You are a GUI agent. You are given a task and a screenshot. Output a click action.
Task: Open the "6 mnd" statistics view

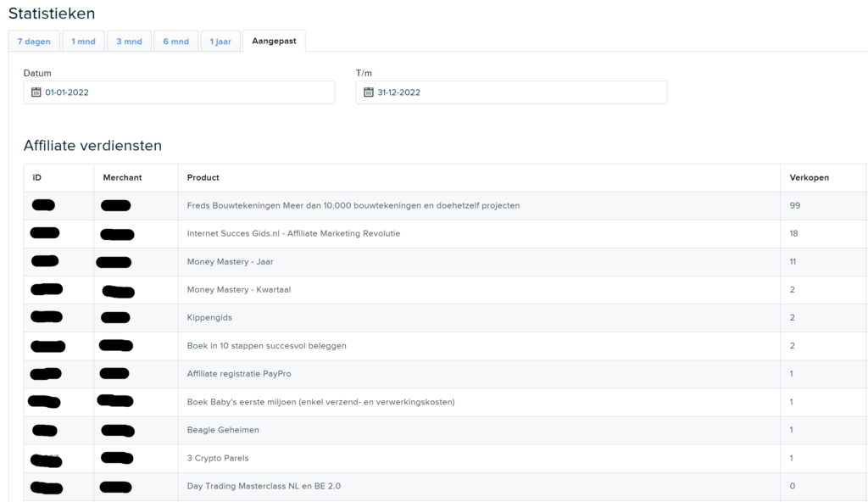tap(175, 41)
